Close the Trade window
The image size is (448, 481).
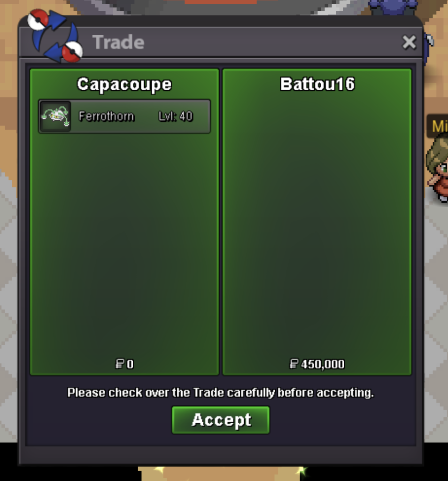[409, 42]
